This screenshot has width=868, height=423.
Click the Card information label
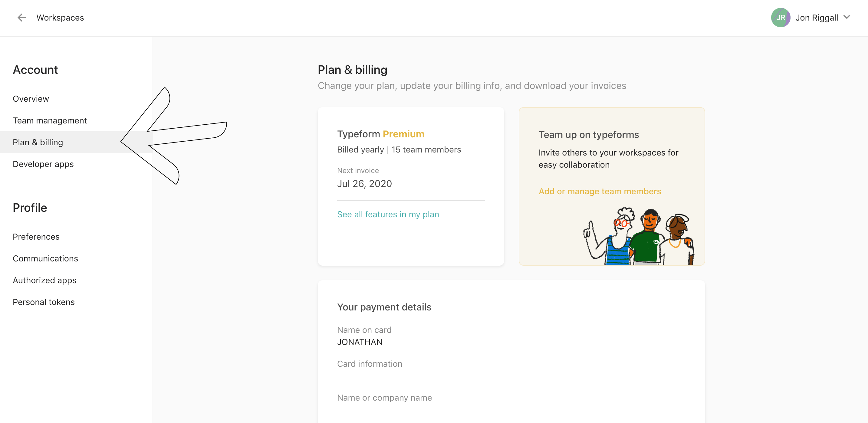tap(370, 364)
